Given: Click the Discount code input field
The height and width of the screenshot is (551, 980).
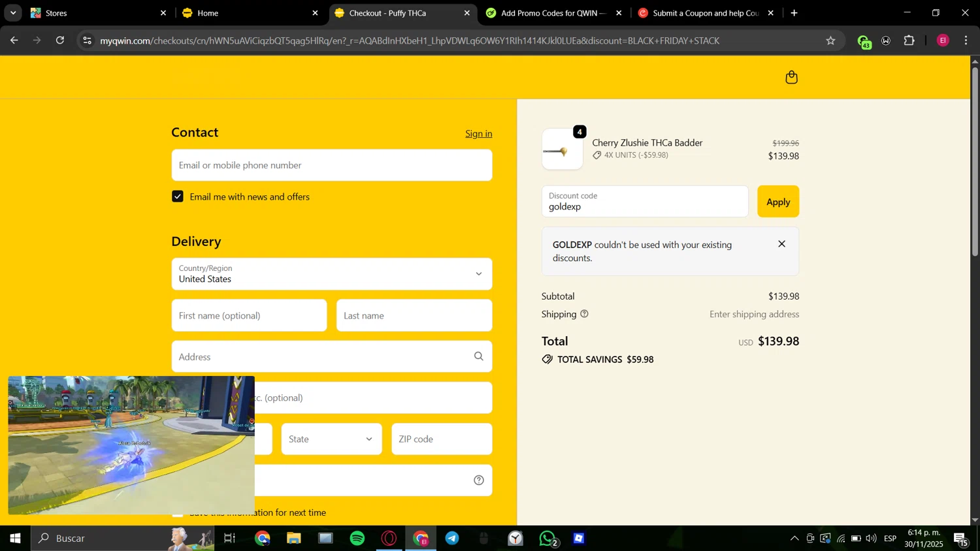Looking at the screenshot, I should (645, 202).
